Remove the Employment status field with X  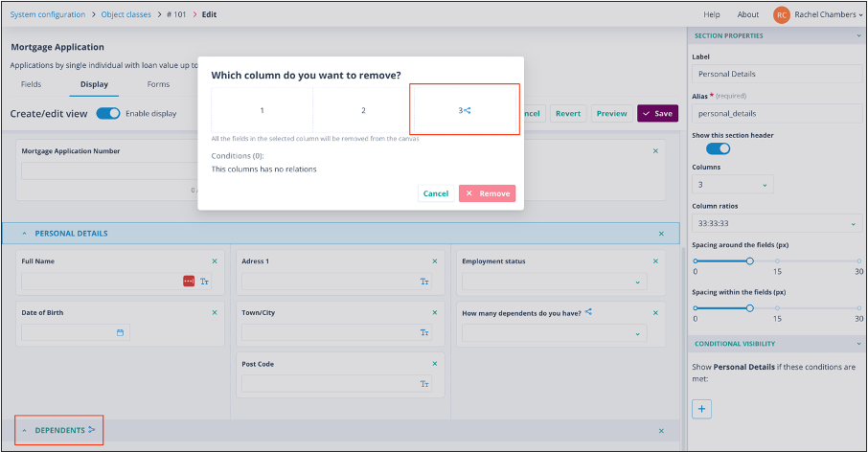655,261
